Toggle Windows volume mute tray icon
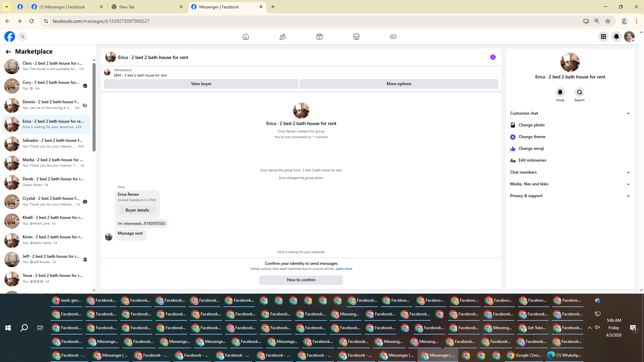The image size is (644, 362). (x=597, y=327)
